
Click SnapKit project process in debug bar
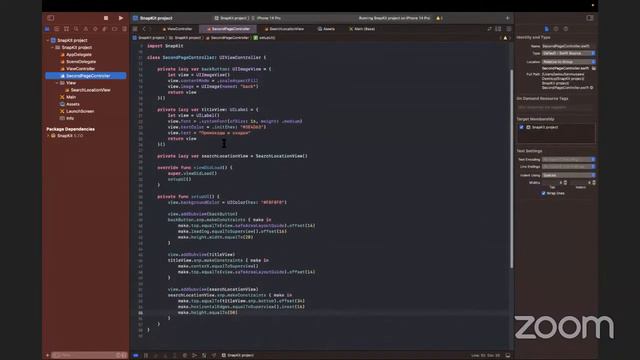click(x=238, y=356)
